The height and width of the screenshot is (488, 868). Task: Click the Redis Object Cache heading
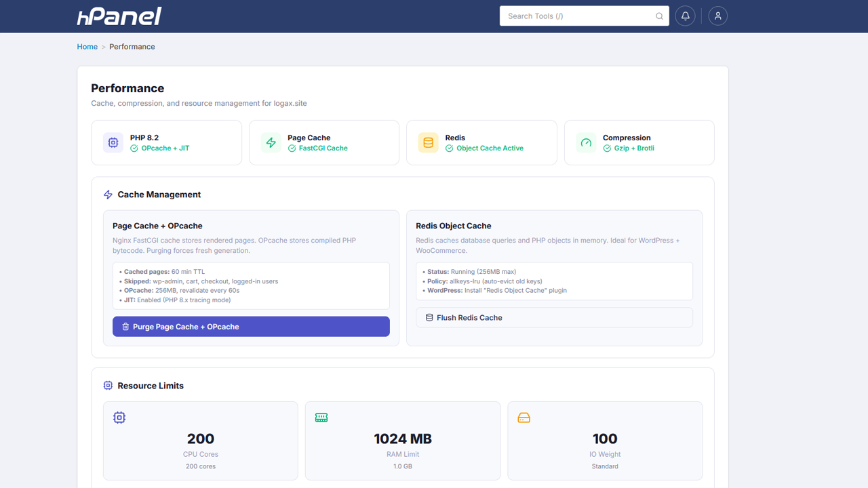[x=454, y=226]
